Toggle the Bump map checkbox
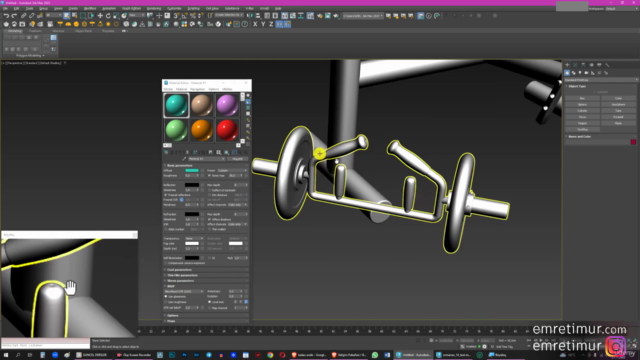This screenshot has height=360, width=640. (x=209, y=176)
